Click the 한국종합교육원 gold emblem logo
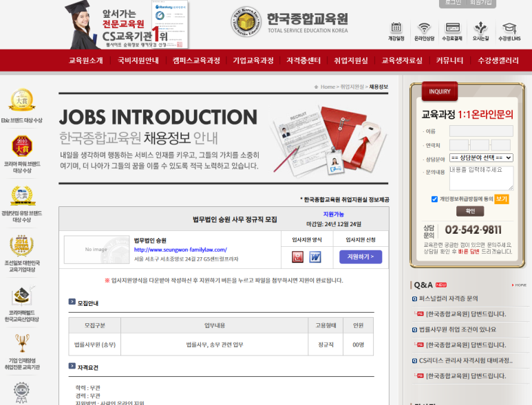This screenshot has width=532, height=405. pos(246,22)
